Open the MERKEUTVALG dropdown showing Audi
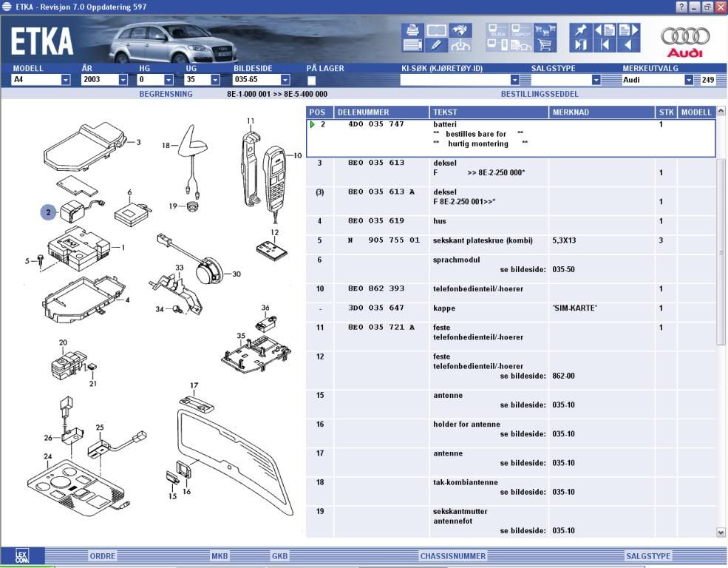 (x=689, y=80)
